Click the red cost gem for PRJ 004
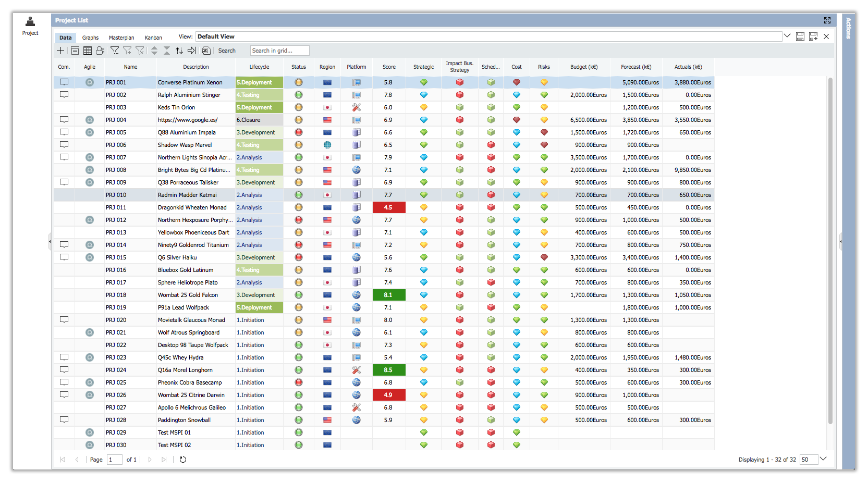The height and width of the screenshot is (483, 868). click(517, 120)
